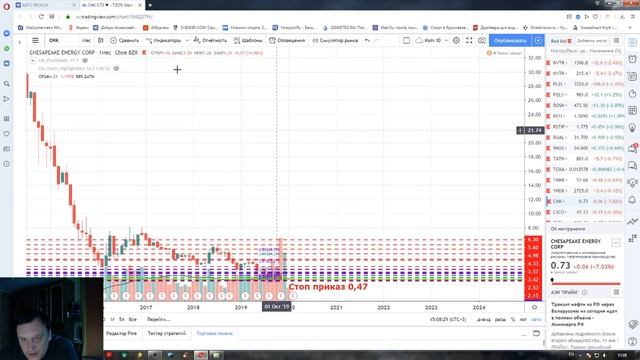640x360 pixels.
Task: Open Economic Calendar panel icon
Action: (x=632, y=110)
